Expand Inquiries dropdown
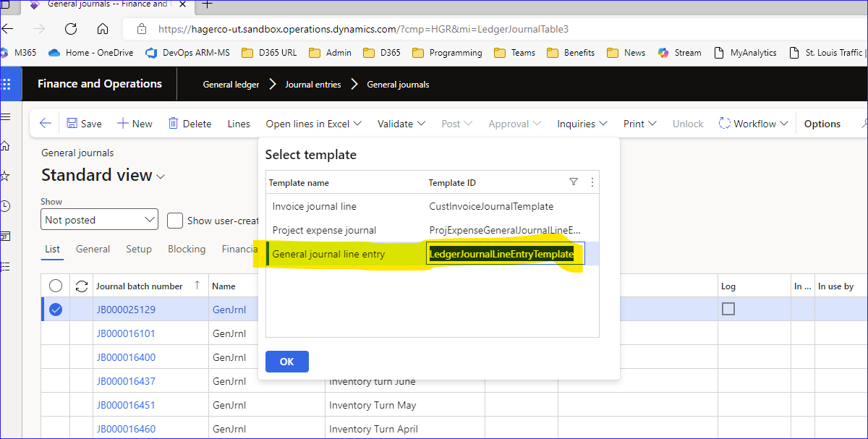The height and width of the screenshot is (439, 868). point(582,124)
